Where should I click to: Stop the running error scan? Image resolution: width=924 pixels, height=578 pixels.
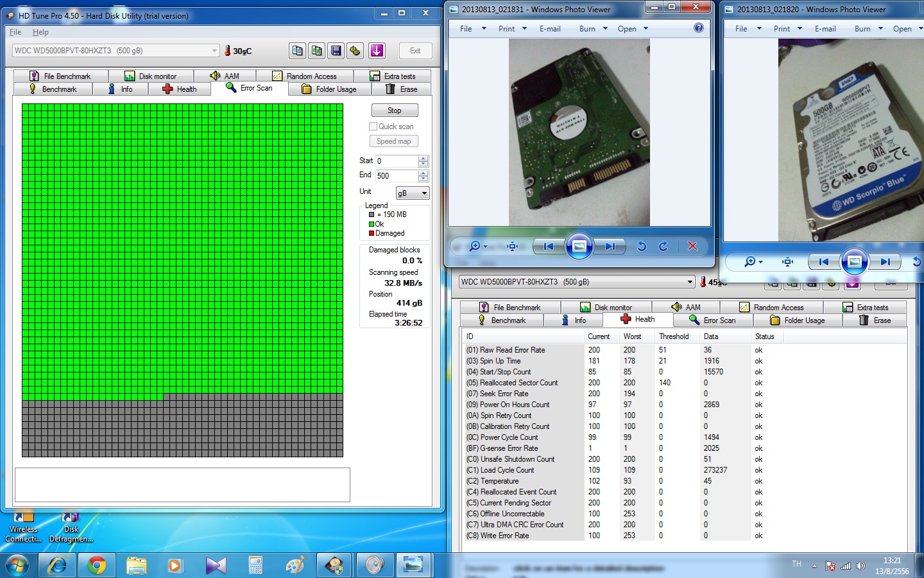point(395,110)
